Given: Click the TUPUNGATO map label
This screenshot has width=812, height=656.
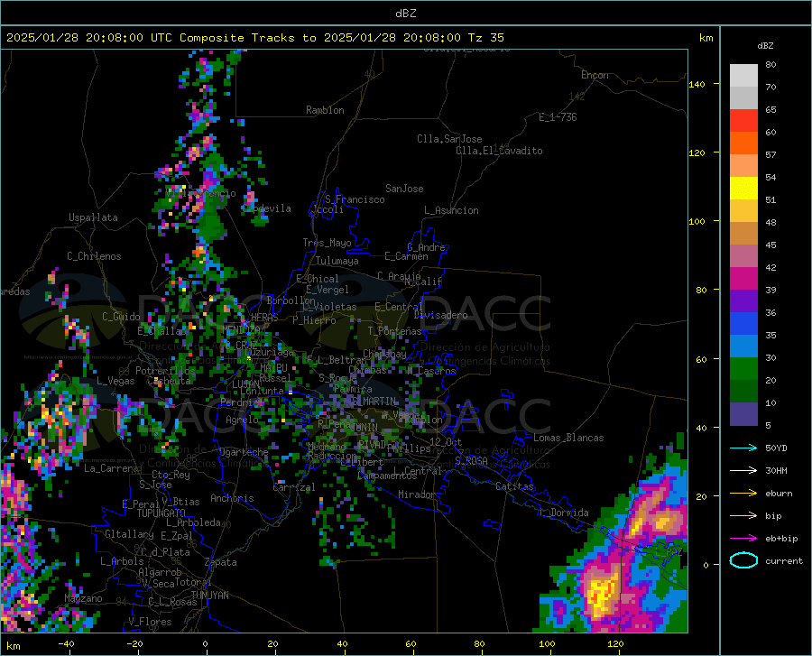Looking at the screenshot, I should (161, 513).
